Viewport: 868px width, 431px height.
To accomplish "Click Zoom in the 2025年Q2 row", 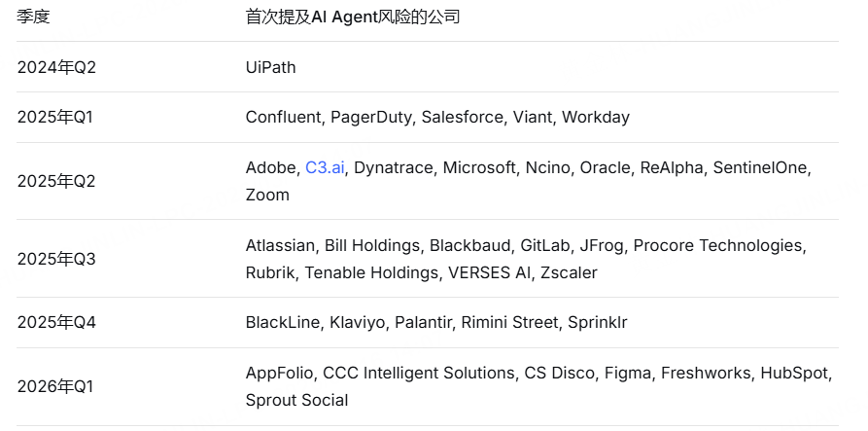I will tap(267, 195).
